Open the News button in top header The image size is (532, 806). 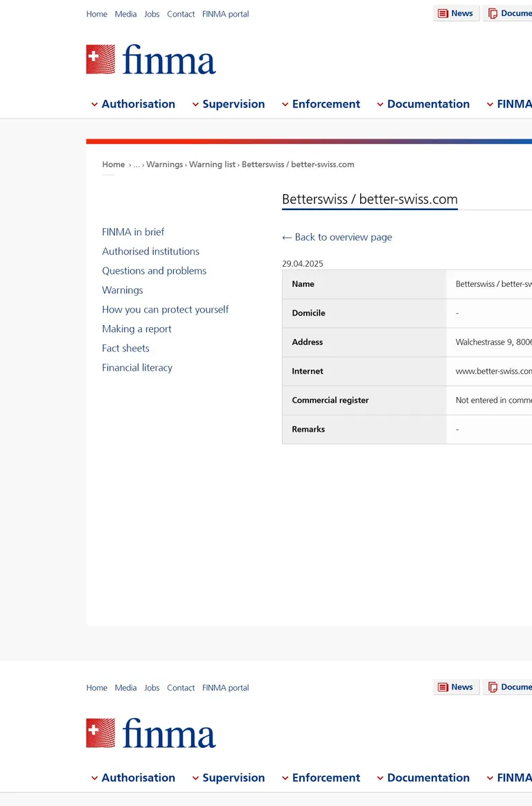(456, 13)
